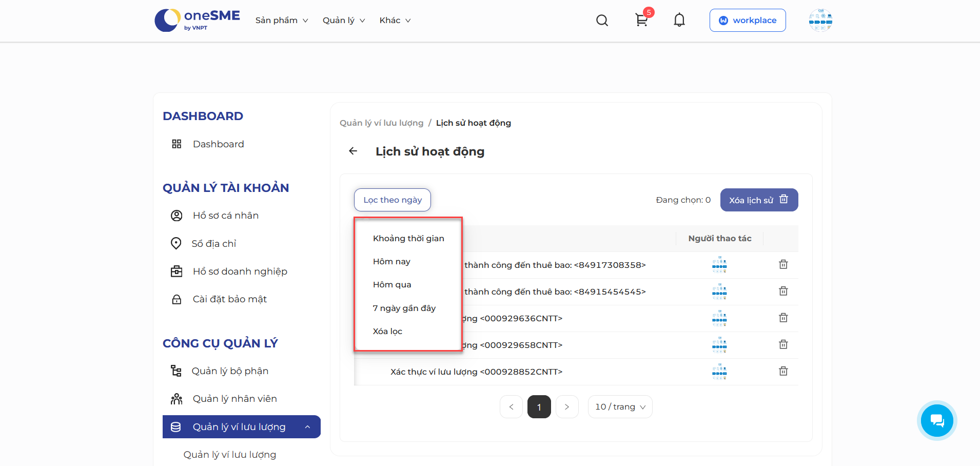Screen dimensions: 980x466
Task: Click the Dashboard grid icon
Action: (x=177, y=144)
